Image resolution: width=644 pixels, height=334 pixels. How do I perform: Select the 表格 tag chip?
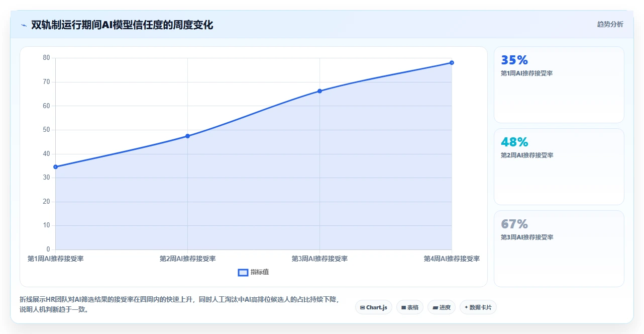point(410,307)
